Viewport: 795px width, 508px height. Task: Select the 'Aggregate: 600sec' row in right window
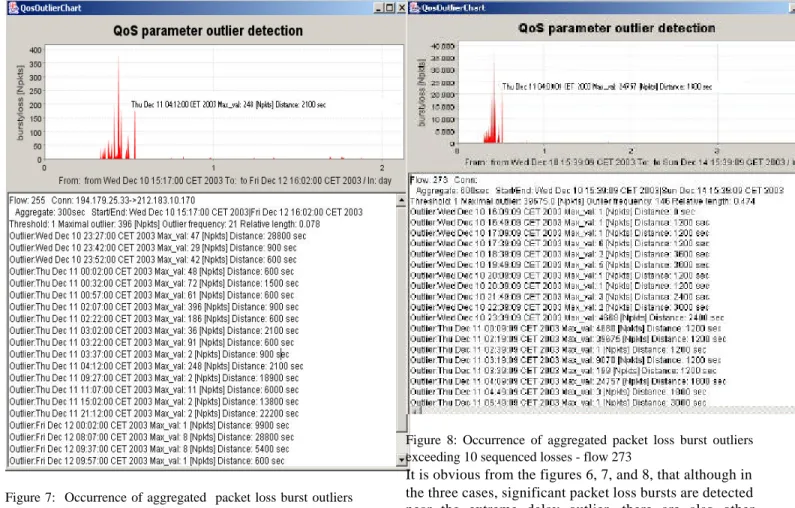pyautogui.click(x=600, y=190)
